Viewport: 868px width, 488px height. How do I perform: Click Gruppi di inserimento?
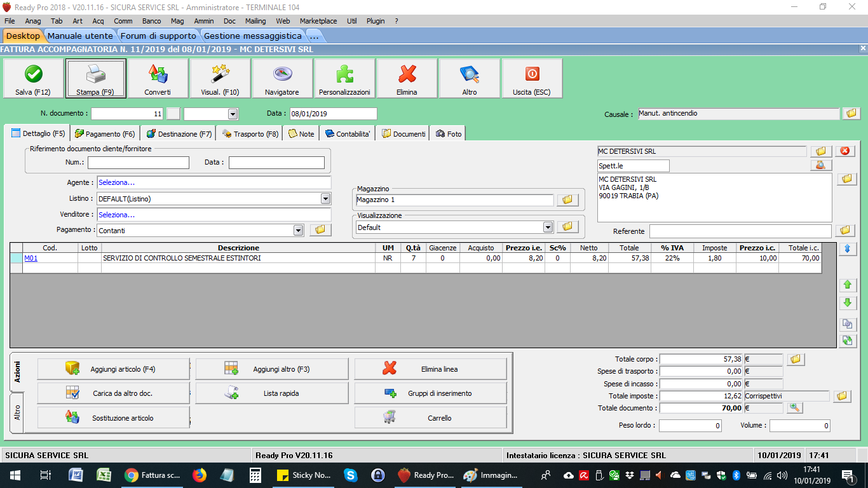point(431,393)
